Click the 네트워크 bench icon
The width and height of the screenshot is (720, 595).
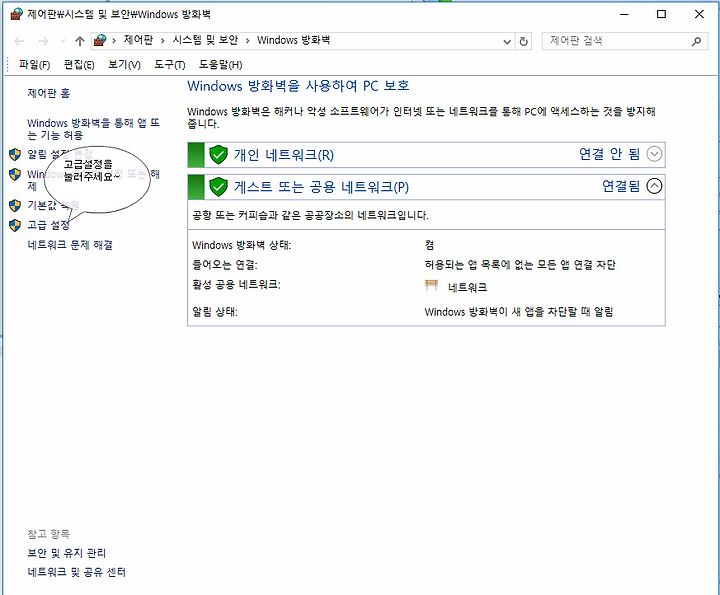tap(431, 286)
